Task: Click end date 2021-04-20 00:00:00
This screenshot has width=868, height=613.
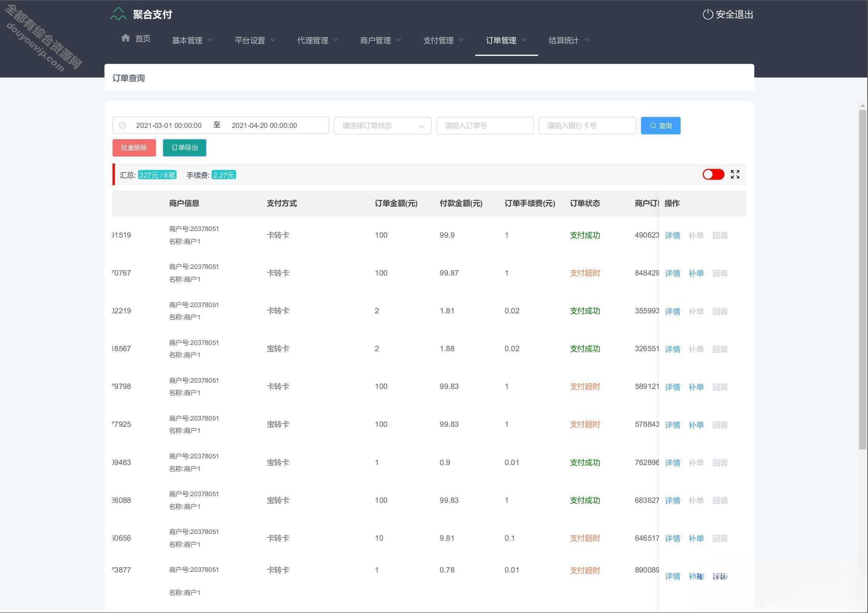Action: (x=264, y=125)
